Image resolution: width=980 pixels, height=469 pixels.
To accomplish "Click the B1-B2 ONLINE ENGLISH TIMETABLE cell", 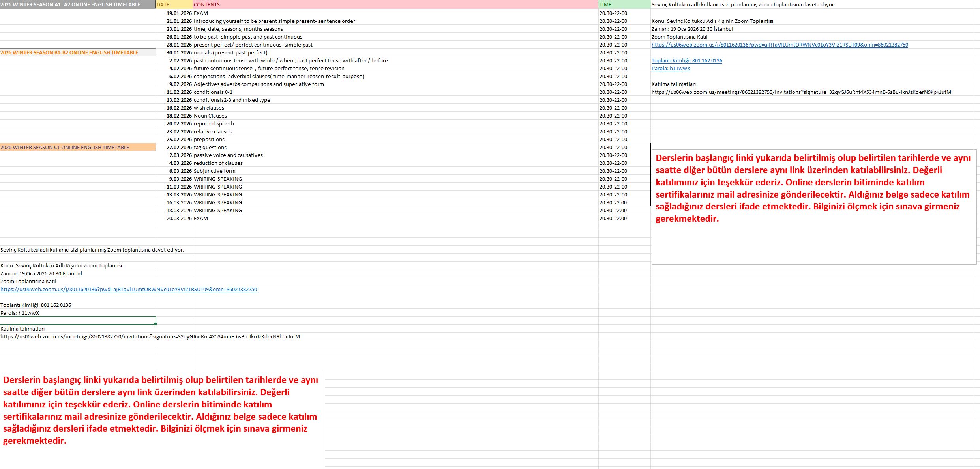I will 77,52.
